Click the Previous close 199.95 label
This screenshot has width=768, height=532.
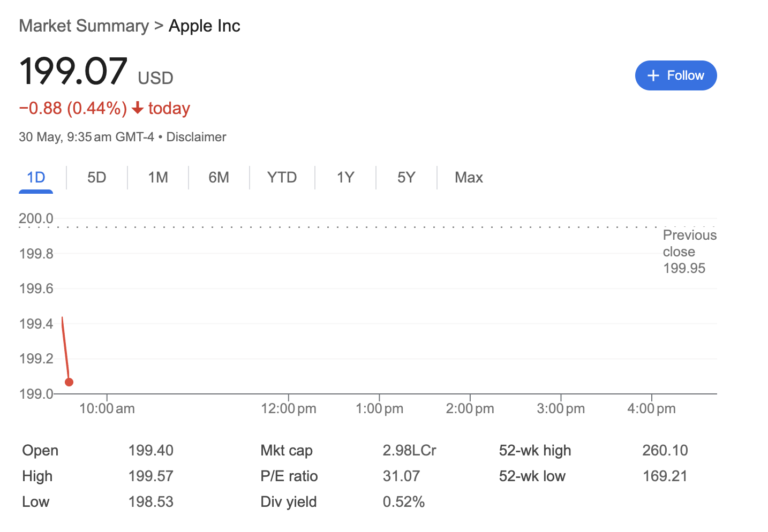(689, 252)
